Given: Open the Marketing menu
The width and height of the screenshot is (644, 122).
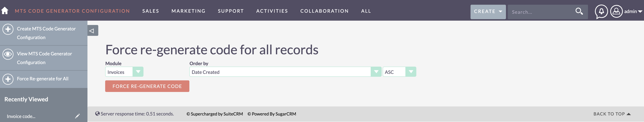Looking at the screenshot, I should point(188,11).
